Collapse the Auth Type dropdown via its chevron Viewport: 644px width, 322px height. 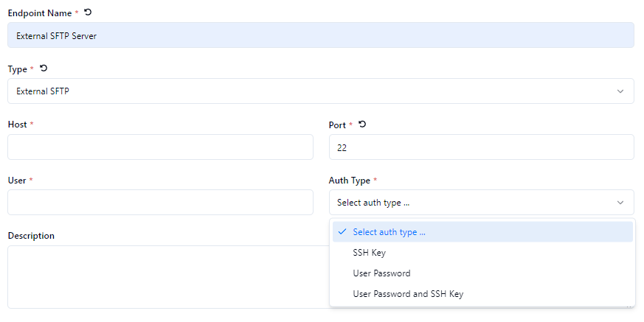[x=620, y=203]
